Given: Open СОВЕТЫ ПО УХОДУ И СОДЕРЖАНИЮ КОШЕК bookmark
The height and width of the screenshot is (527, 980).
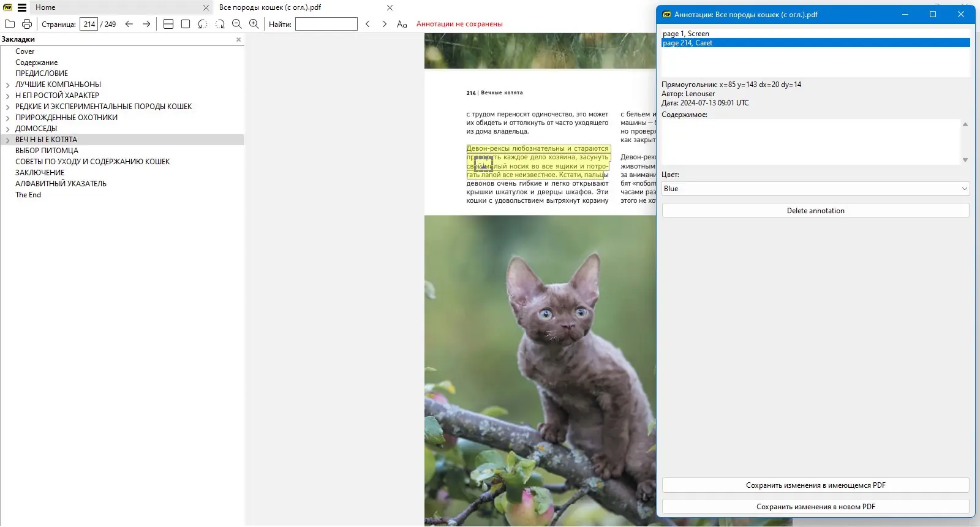Looking at the screenshot, I should [x=92, y=162].
